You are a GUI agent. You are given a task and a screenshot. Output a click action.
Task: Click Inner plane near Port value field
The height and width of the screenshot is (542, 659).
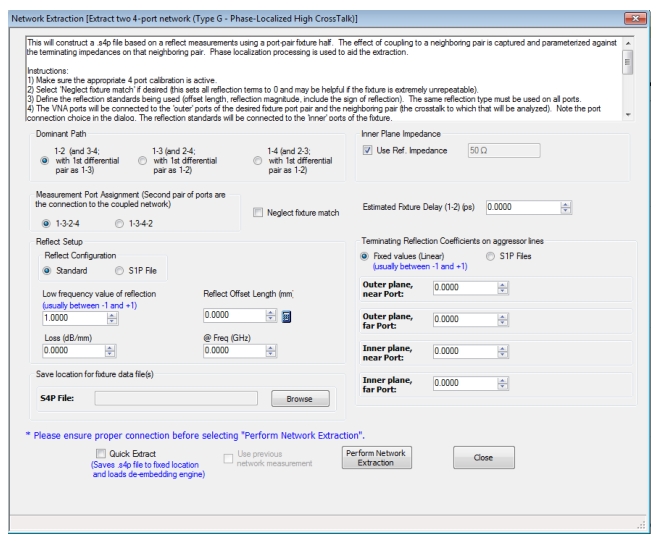point(465,351)
